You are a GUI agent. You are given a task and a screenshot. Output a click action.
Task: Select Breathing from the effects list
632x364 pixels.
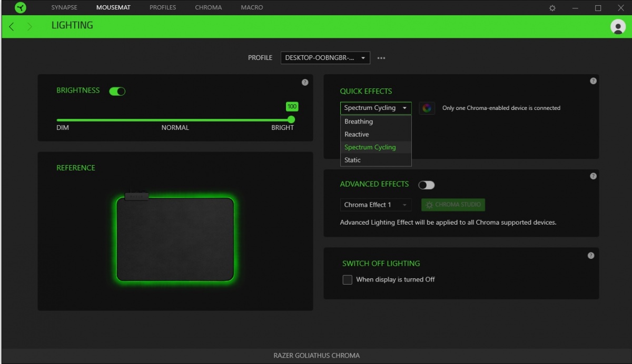pos(376,122)
